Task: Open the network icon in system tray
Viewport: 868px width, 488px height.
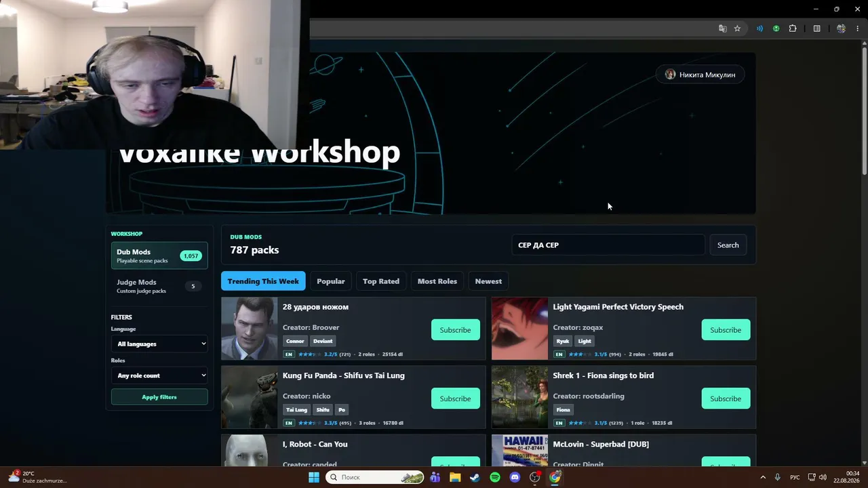Action: [x=812, y=477]
